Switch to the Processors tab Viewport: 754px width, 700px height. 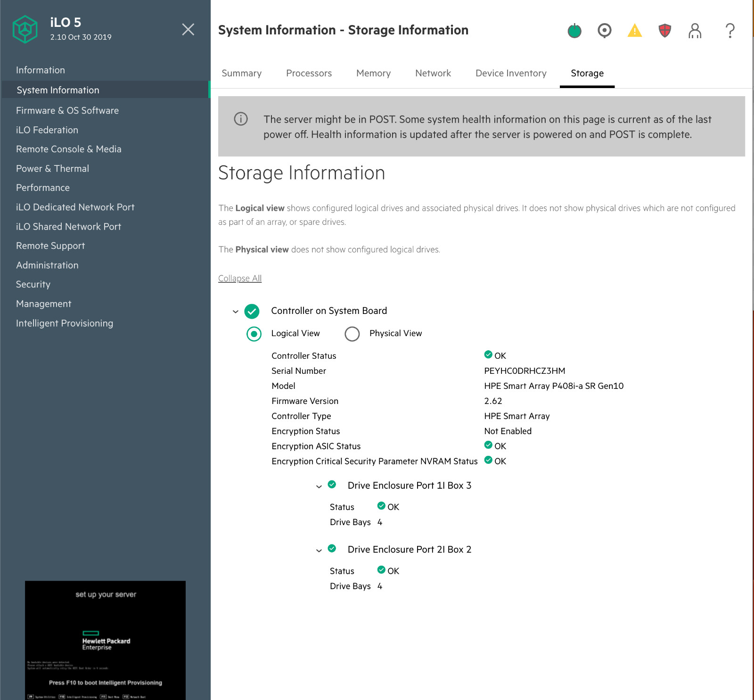[x=309, y=73]
